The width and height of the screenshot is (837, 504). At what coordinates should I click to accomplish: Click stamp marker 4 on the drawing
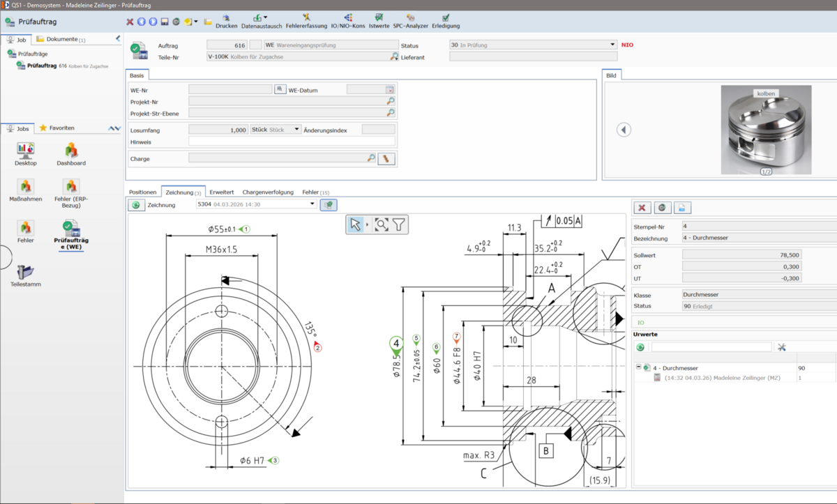pos(396,344)
